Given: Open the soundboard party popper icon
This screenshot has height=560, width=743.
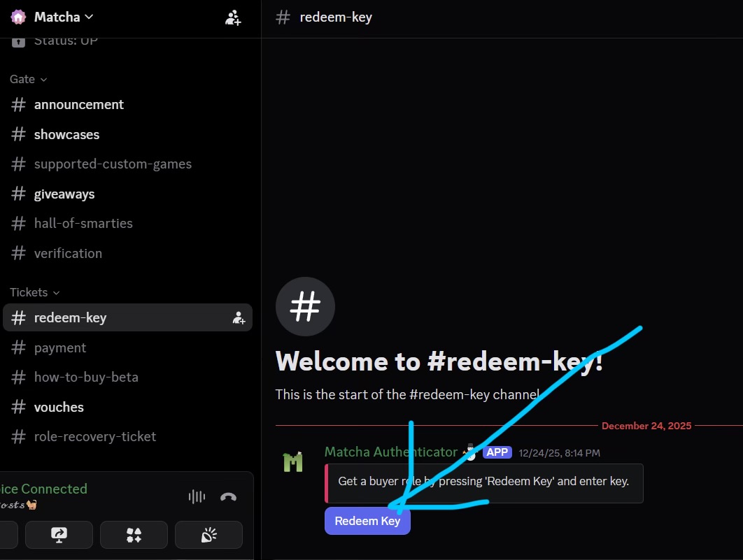Looking at the screenshot, I should tap(208, 535).
